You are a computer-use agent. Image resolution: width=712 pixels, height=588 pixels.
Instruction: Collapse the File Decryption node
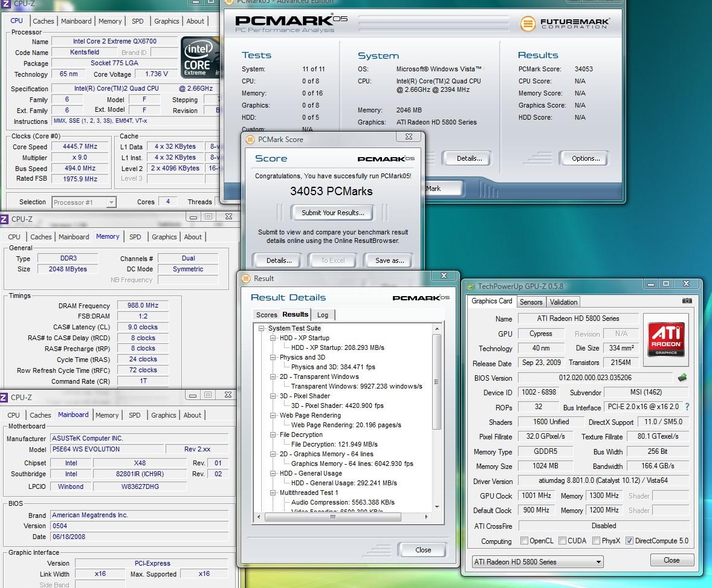[x=273, y=435]
